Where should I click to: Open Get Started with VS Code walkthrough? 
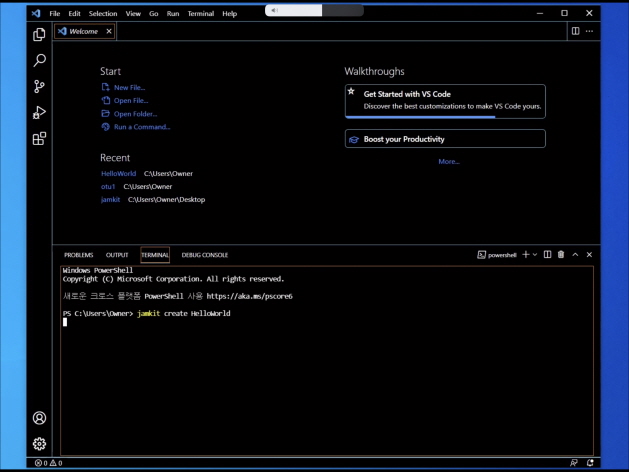(445, 101)
